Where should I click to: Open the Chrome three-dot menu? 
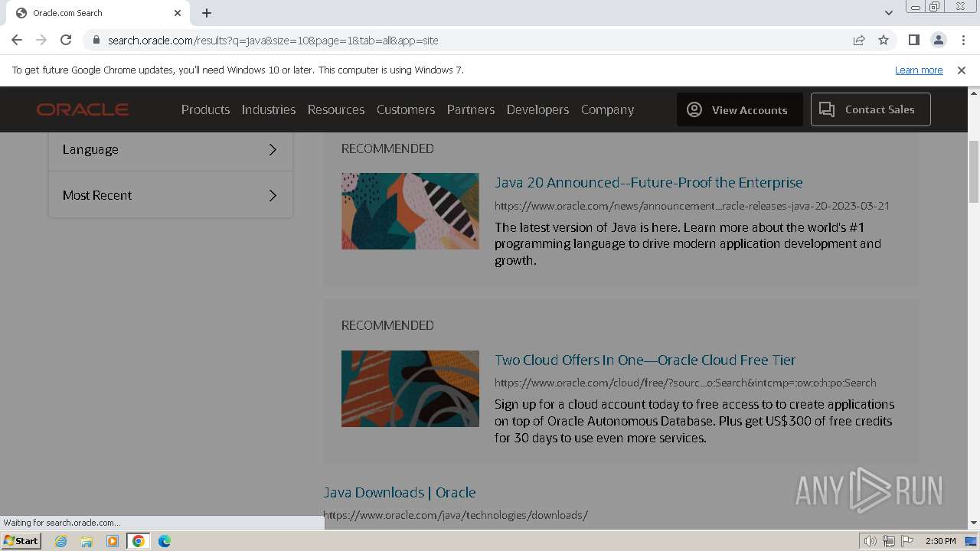962,40
